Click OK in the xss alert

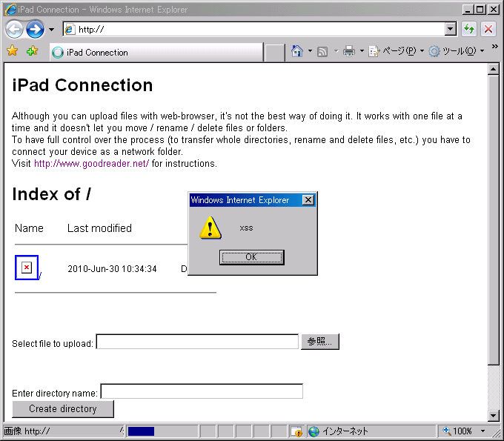[252, 257]
